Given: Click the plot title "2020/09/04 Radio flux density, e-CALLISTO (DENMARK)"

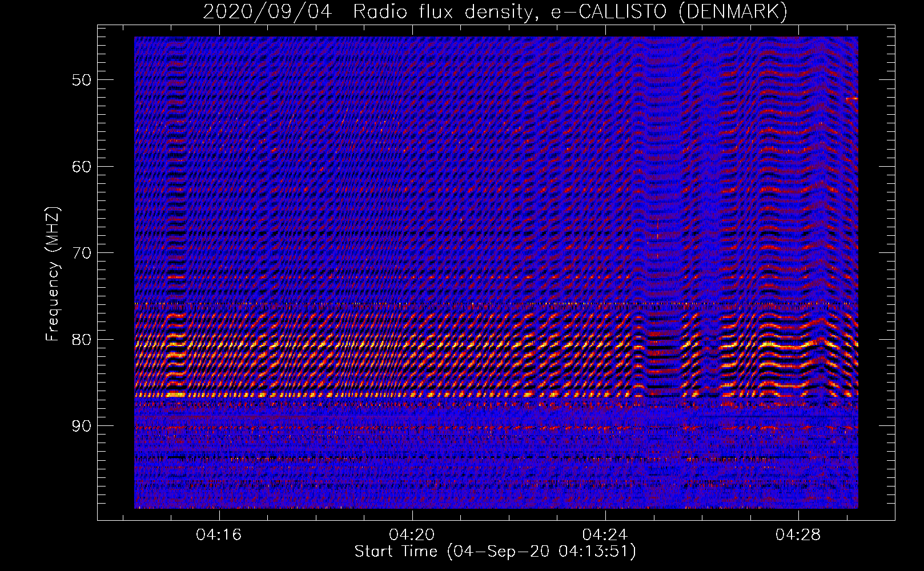Looking at the screenshot, I should (495, 11).
